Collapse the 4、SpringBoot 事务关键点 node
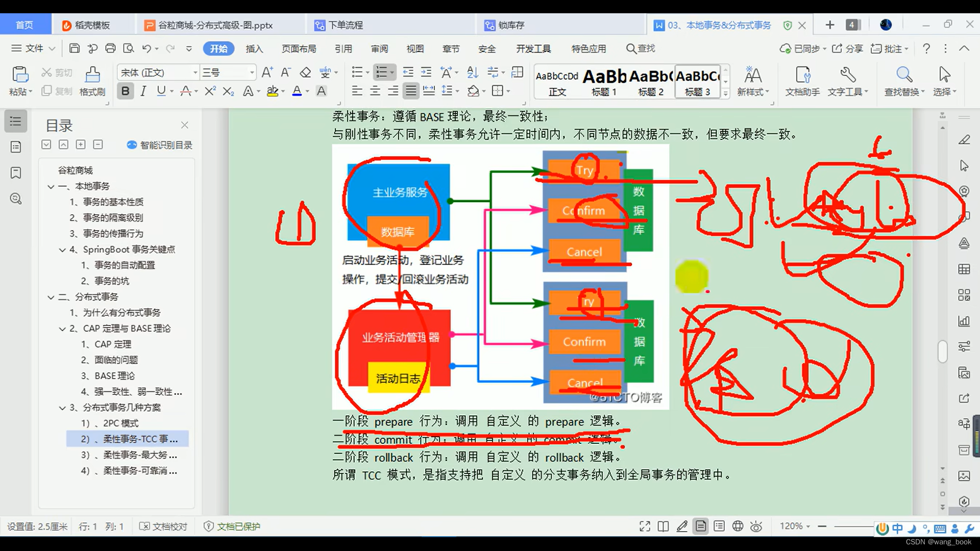Screen dimensions: 980x551 tap(62, 250)
